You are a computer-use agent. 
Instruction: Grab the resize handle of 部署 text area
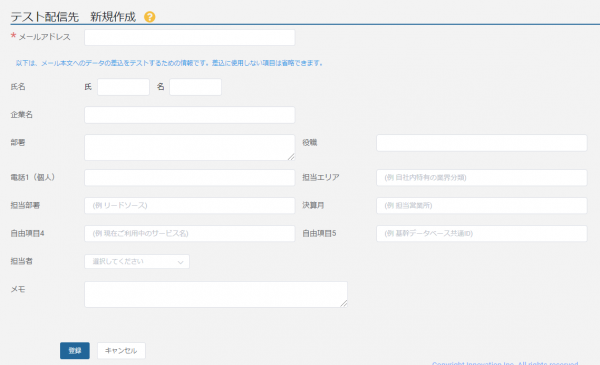point(291,156)
